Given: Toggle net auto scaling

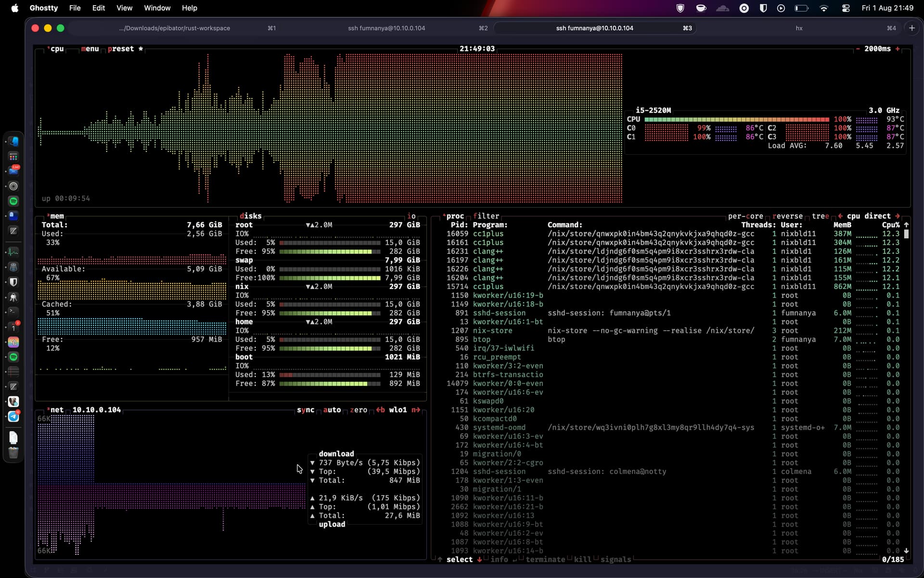Looking at the screenshot, I should point(332,410).
